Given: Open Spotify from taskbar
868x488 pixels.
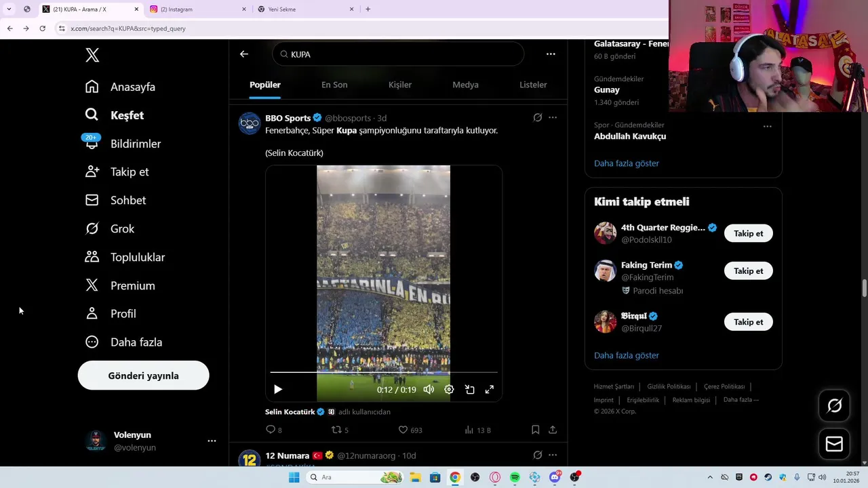Looking at the screenshot, I should pos(515,477).
